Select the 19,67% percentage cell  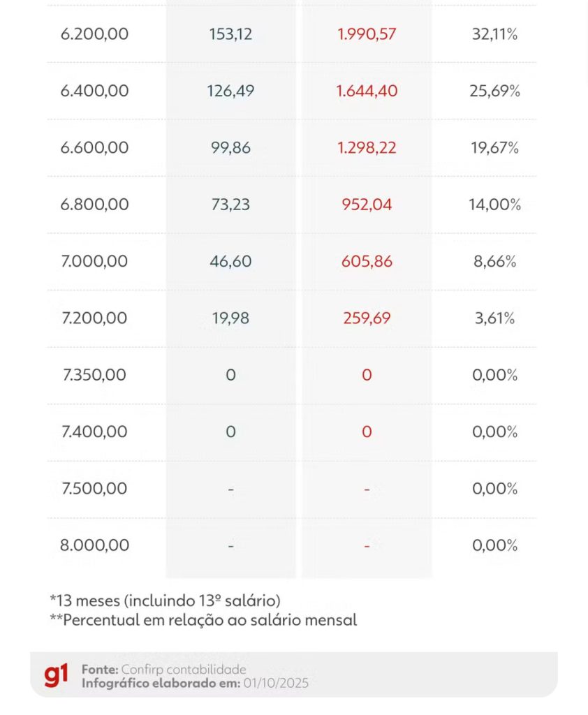coord(494,148)
